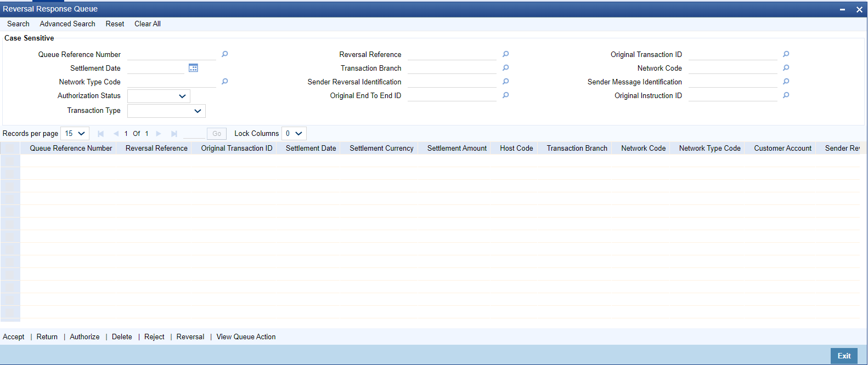Focus the Queue Reference Number input field

point(172,54)
